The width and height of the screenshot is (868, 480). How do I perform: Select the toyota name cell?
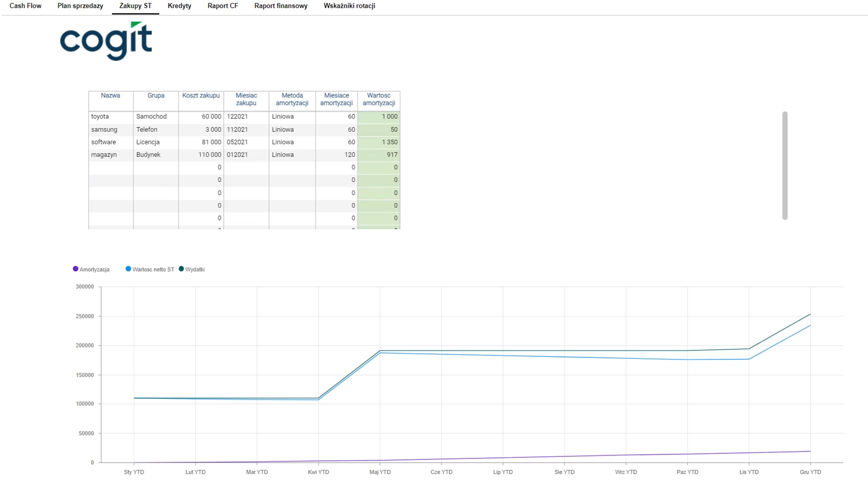tap(111, 116)
